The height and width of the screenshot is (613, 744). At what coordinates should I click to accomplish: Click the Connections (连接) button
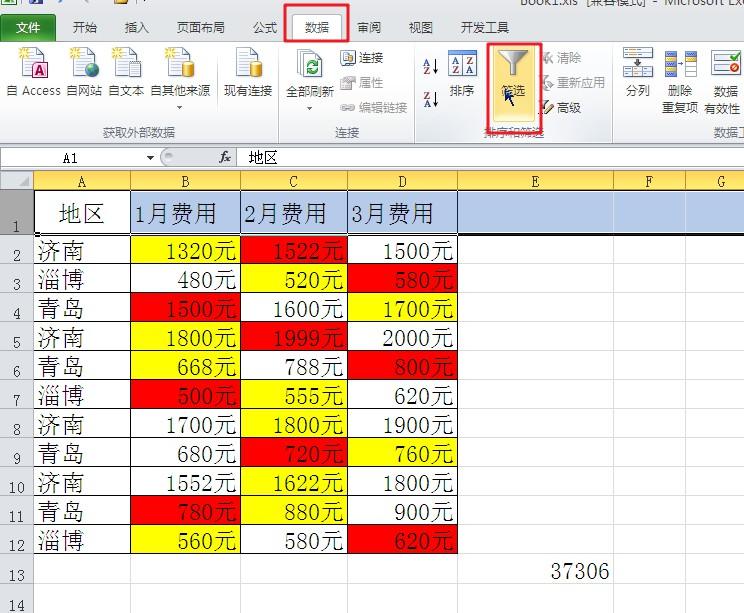click(362, 58)
